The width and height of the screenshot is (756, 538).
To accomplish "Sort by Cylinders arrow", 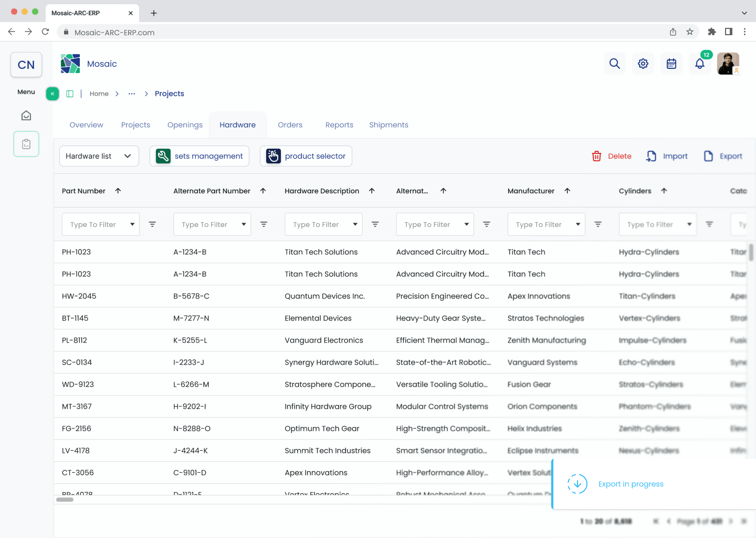I will click(x=664, y=191).
